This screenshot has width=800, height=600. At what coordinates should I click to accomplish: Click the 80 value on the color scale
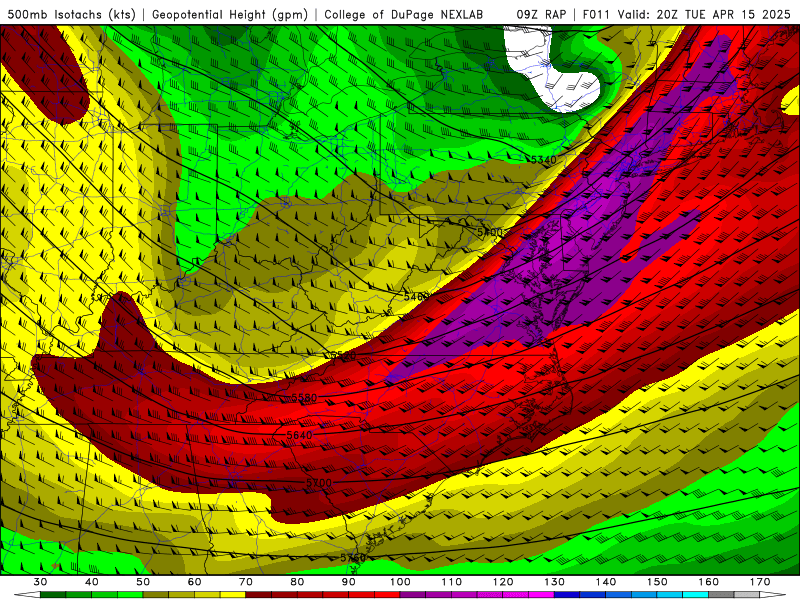(x=297, y=582)
